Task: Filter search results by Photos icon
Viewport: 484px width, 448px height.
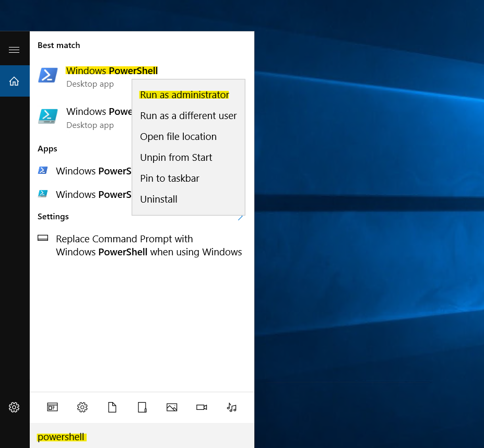Action: 172,407
